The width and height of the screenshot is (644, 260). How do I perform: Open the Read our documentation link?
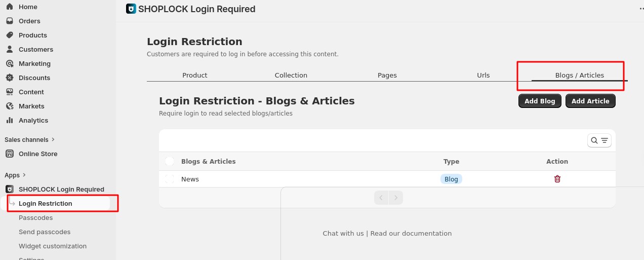411,234
